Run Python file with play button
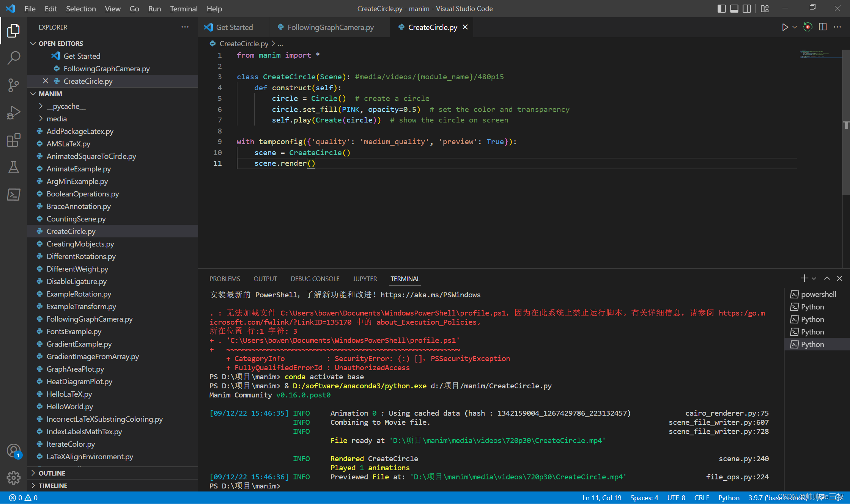The height and width of the screenshot is (504, 850). 785,27
